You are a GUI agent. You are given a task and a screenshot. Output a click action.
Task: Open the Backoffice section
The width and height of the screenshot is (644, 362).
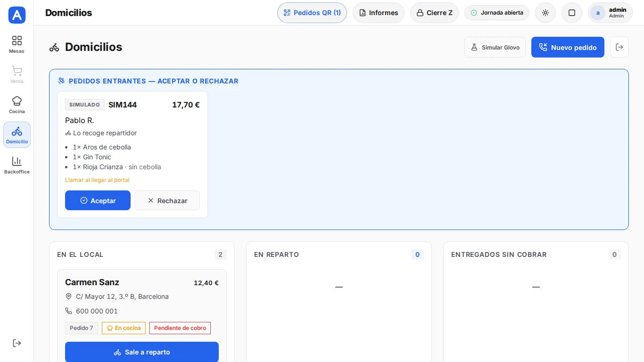[17, 165]
